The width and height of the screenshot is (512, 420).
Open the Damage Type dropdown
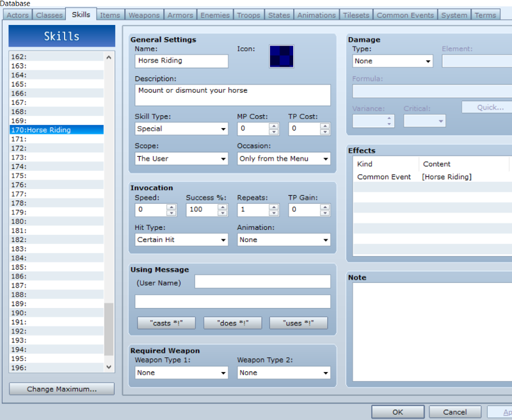click(392, 61)
